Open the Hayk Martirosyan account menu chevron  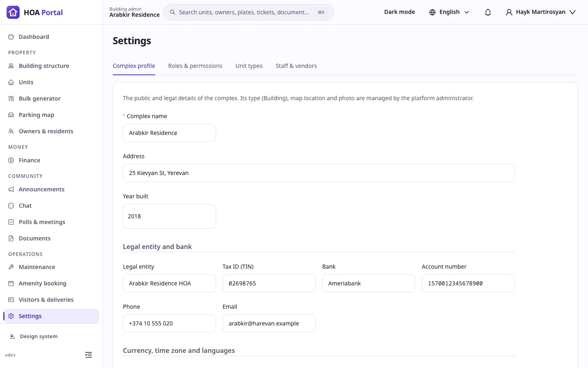coord(572,12)
